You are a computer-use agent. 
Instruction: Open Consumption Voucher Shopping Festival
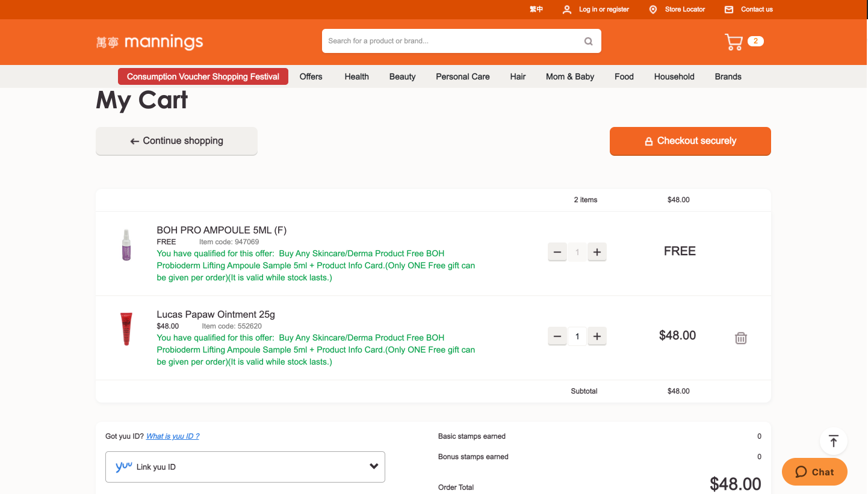pyautogui.click(x=203, y=76)
